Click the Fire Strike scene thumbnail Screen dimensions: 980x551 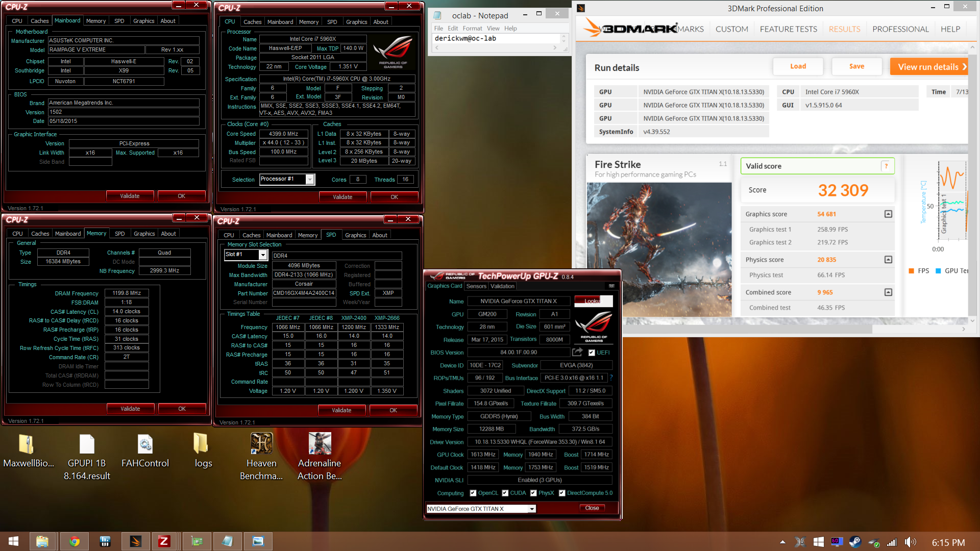659,249
